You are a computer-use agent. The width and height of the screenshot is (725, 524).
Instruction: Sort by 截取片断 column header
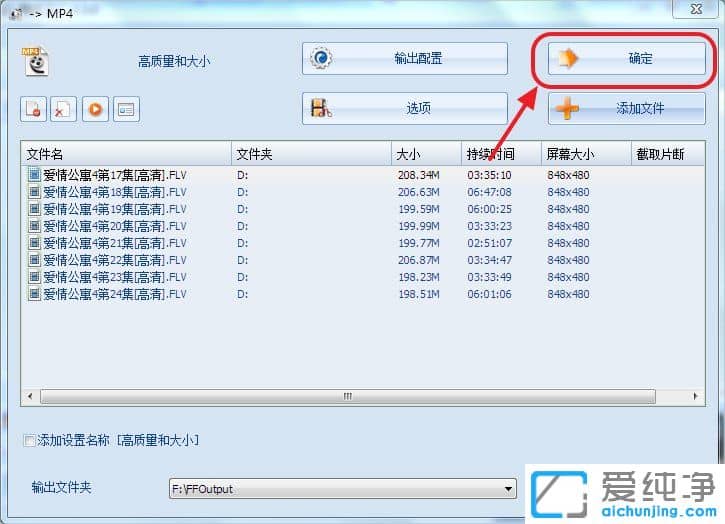[x=668, y=154]
